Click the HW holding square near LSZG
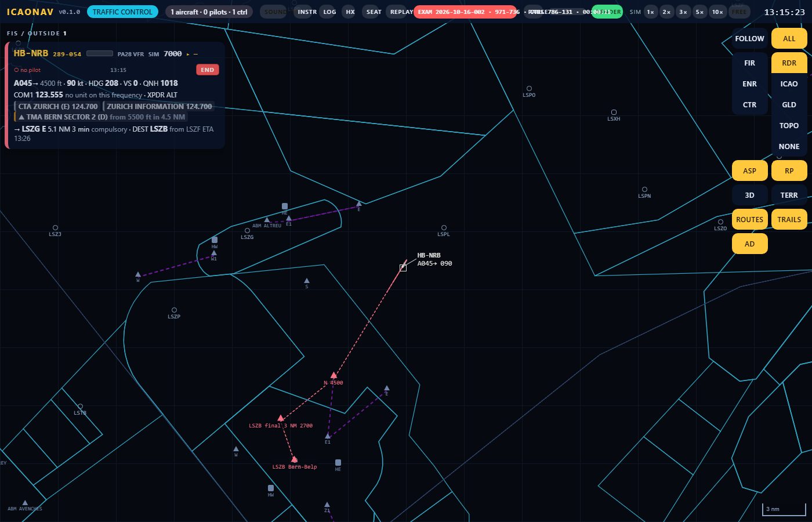 pos(215,240)
